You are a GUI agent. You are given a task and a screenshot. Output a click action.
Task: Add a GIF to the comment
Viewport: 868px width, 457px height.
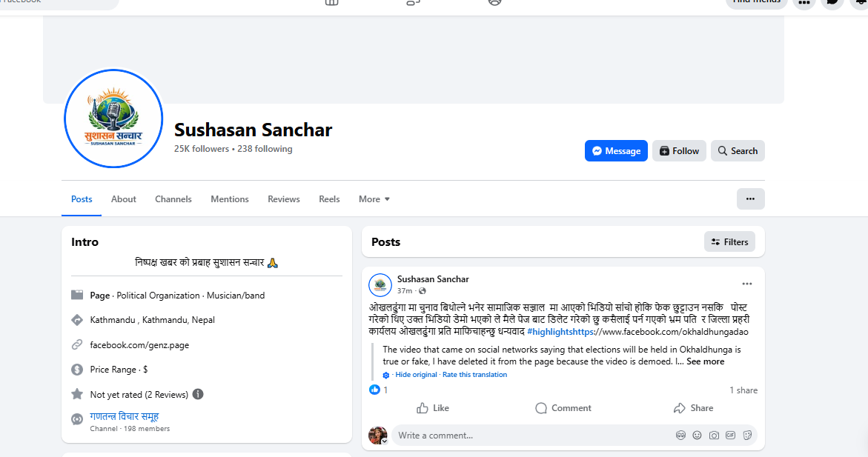pyautogui.click(x=730, y=436)
